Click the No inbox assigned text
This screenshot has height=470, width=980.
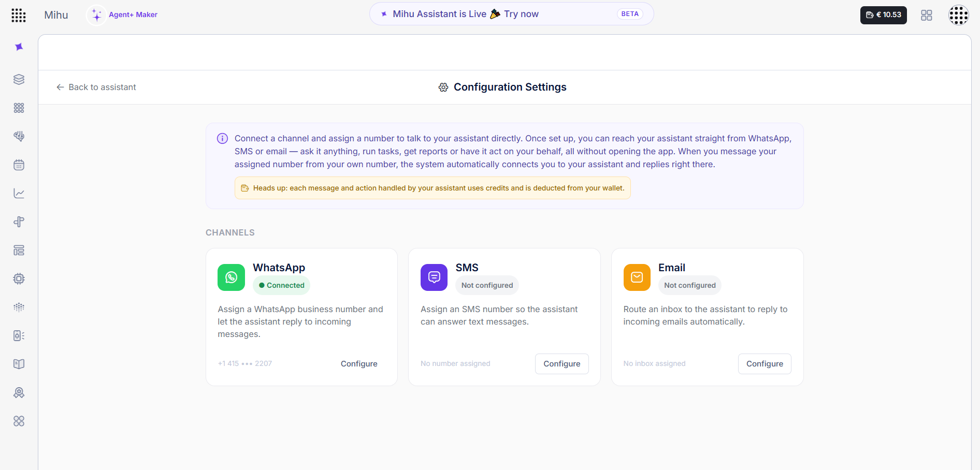[654, 363]
